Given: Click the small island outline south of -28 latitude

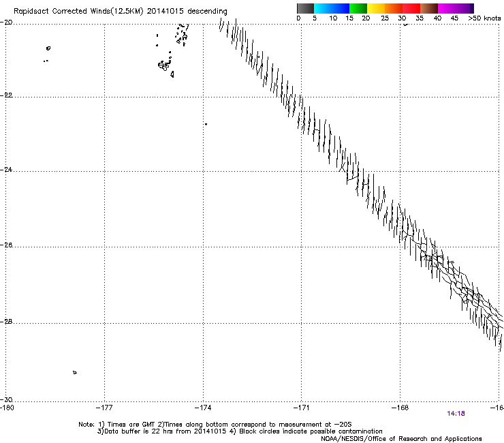Looking at the screenshot, I should [x=74, y=373].
